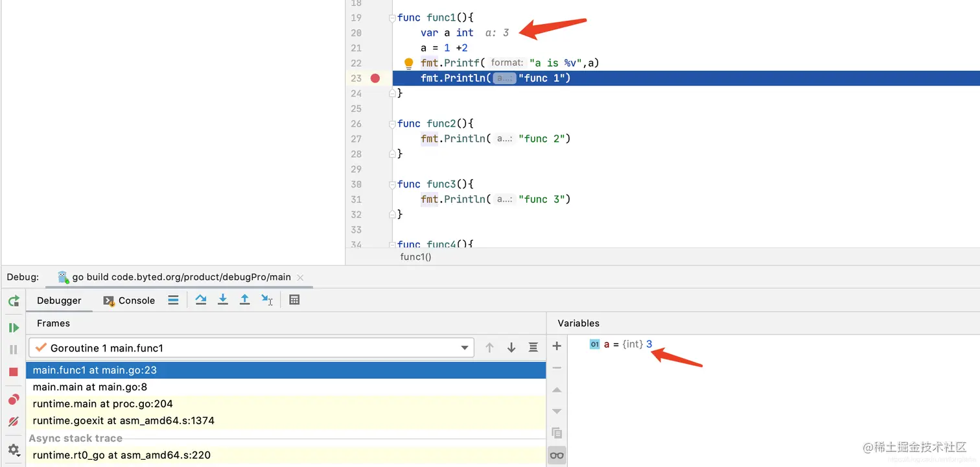Click the Variables panel header
The height and width of the screenshot is (467, 980).
tap(578, 323)
